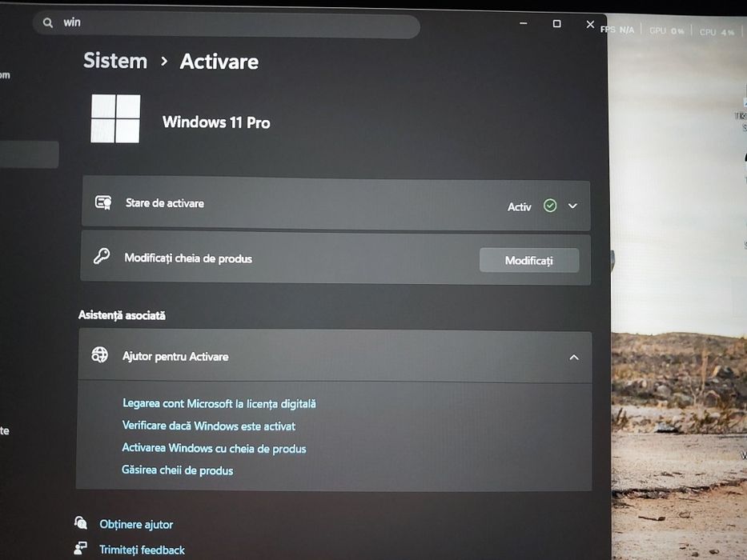Collapse Ajutor pentru Activare with chevron
This screenshot has height=560, width=747.
[x=574, y=357]
